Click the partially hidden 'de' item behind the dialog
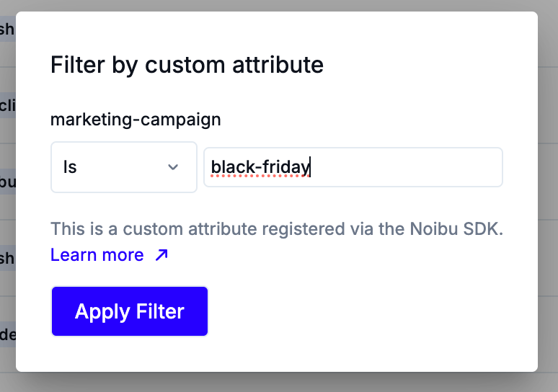The image size is (558, 392). pyautogui.click(x=7, y=334)
